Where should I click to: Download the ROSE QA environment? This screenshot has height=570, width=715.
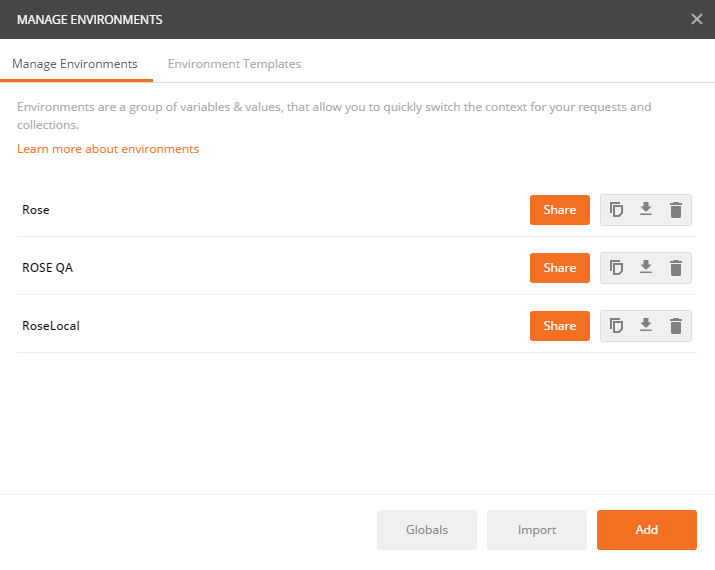pyautogui.click(x=646, y=267)
